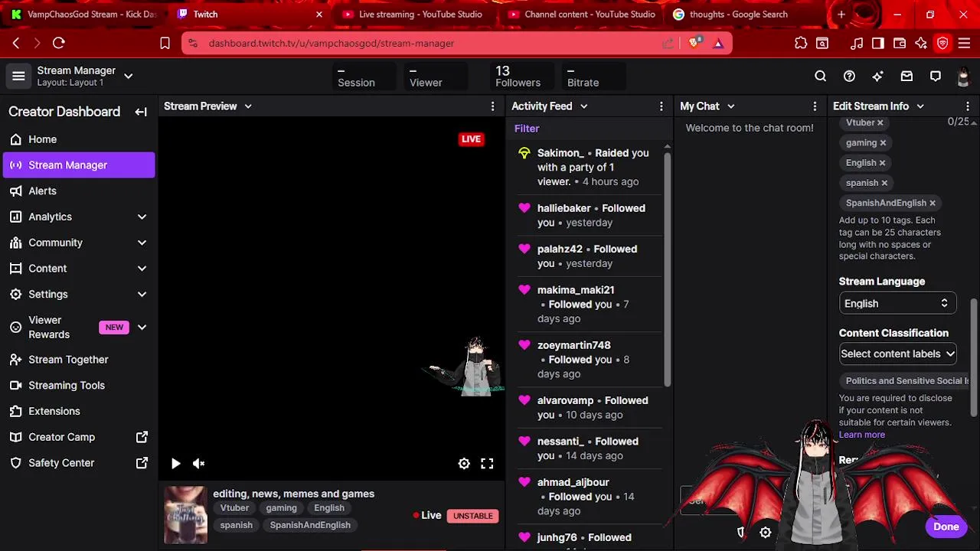Viewport: 980px width, 551px height.
Task: Open the whispers chat bubble icon
Action: pos(936,76)
